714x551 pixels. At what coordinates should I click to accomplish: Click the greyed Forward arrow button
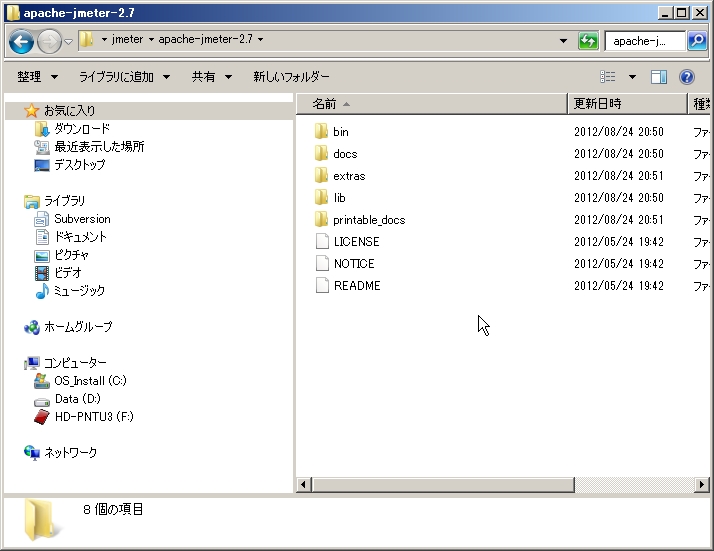coord(49,41)
